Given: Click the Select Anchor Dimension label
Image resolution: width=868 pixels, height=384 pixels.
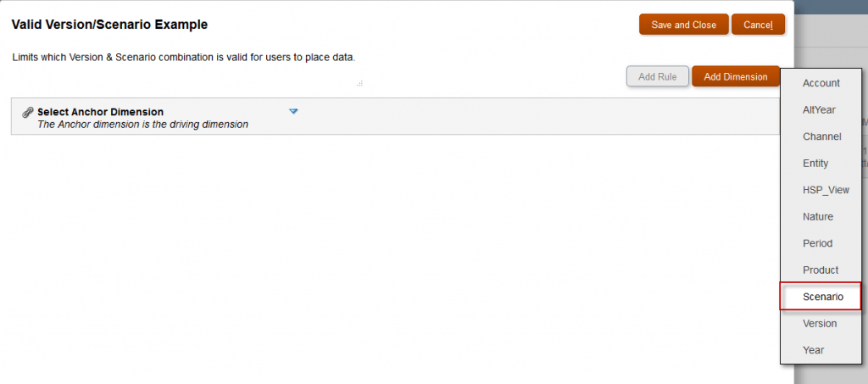Looking at the screenshot, I should click(x=101, y=112).
